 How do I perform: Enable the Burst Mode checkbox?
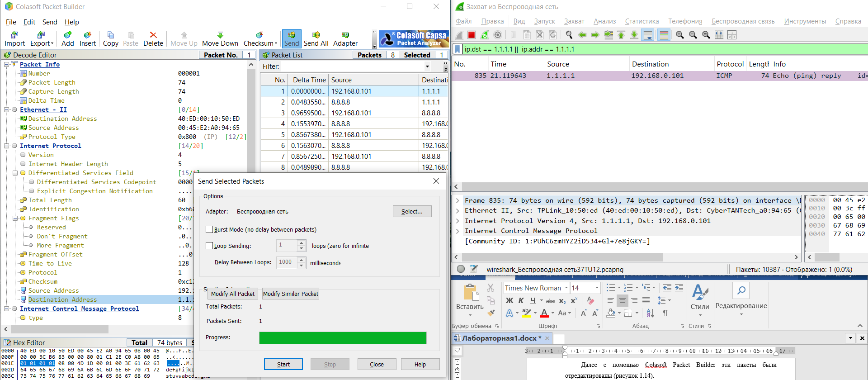pyautogui.click(x=209, y=229)
